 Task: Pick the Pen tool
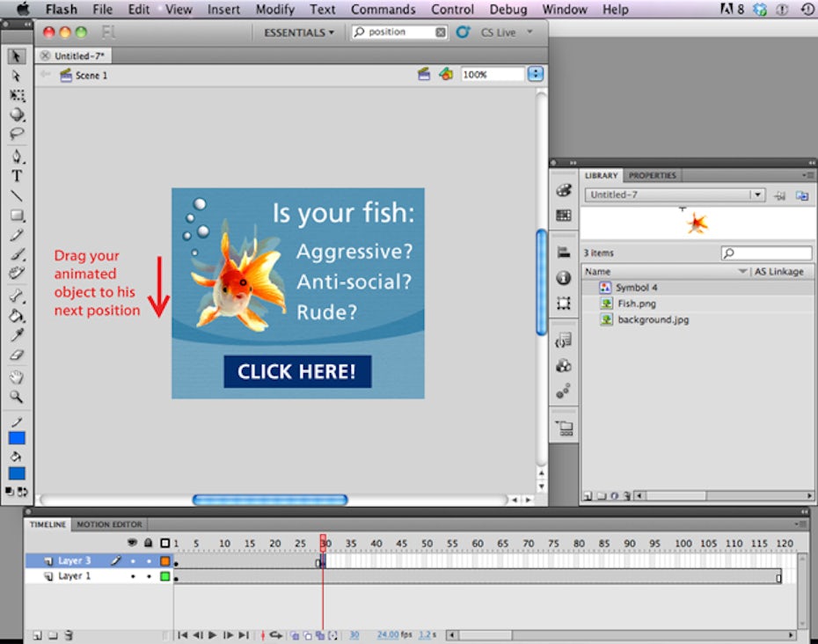pyautogui.click(x=17, y=157)
